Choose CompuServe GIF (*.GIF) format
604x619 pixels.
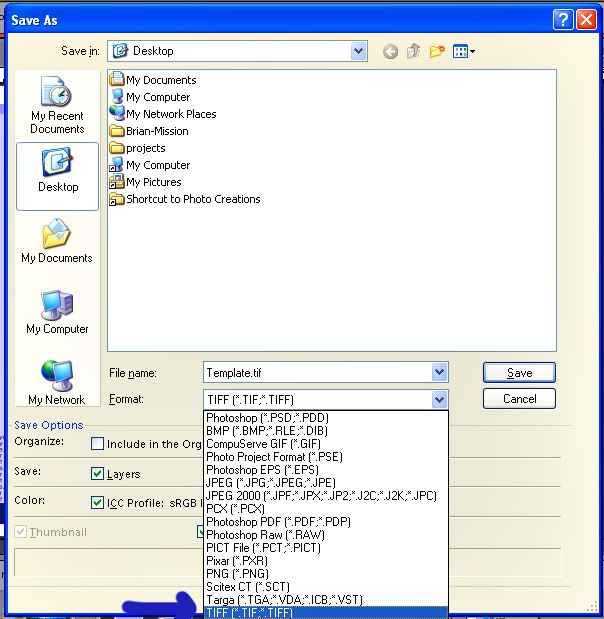click(x=326, y=443)
